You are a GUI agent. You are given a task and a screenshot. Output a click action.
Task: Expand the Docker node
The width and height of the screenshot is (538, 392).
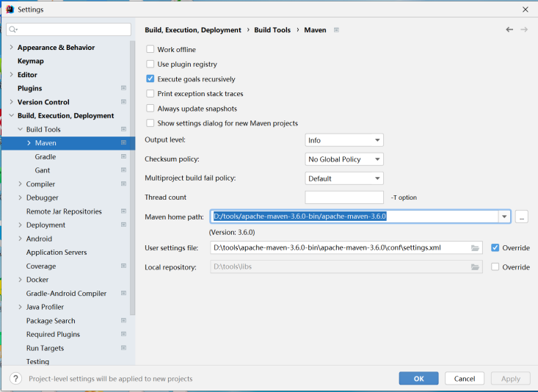[20, 280]
